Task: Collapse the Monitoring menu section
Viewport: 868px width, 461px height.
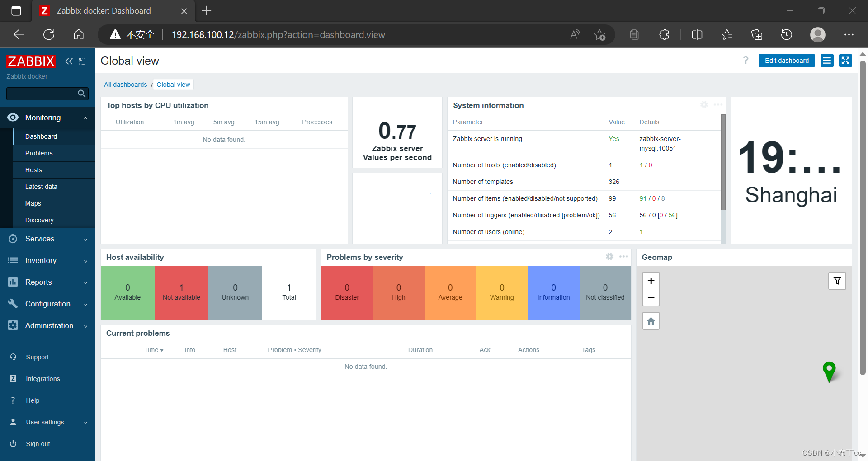Action: (85, 118)
